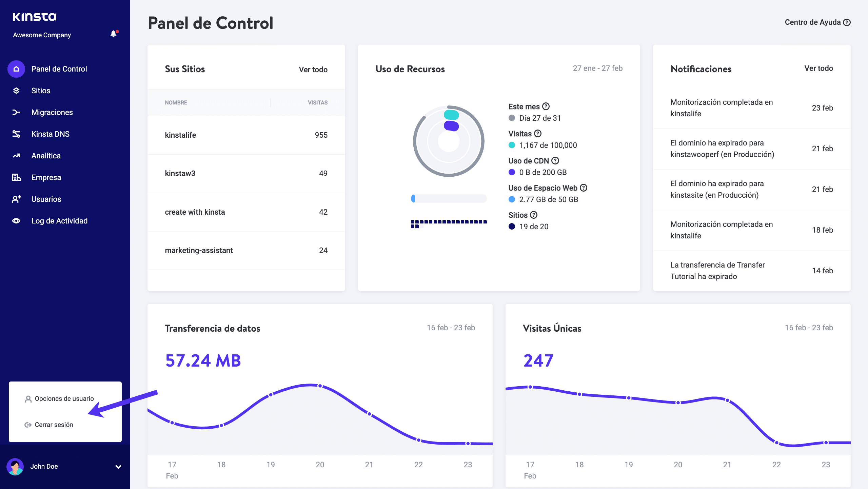The width and height of the screenshot is (868, 489).
Task: Click the disk space usage progress bar
Action: (449, 199)
